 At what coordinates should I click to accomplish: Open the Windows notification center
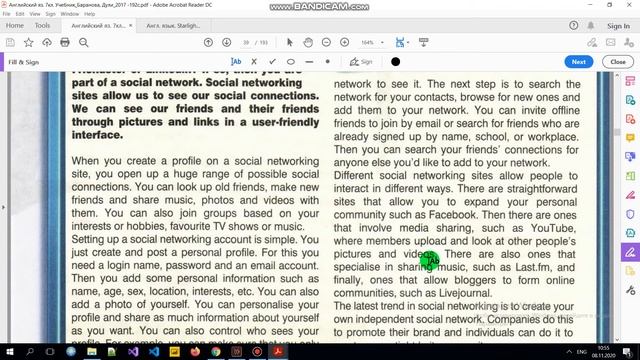[628, 351]
